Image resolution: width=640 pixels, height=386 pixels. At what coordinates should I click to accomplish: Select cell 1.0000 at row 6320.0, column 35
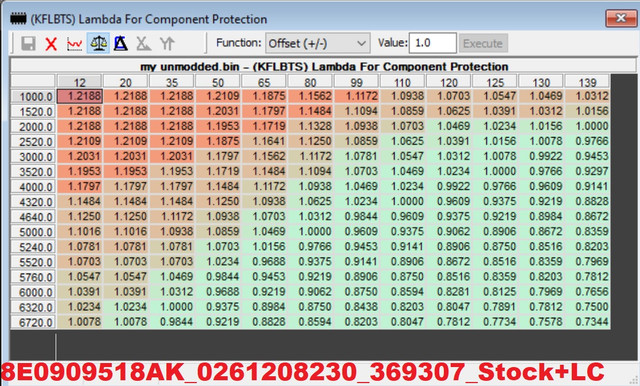pyautogui.click(x=172, y=307)
